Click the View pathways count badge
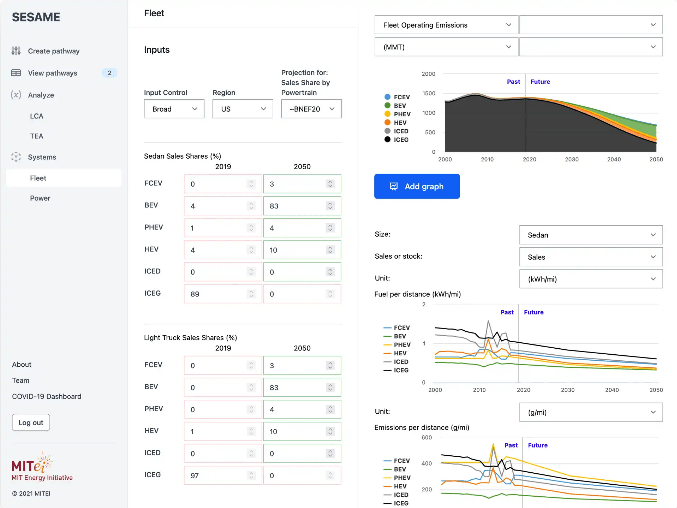 110,73
